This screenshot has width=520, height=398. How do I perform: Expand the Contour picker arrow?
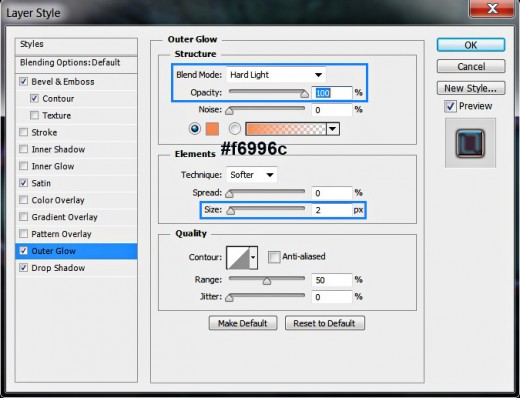point(253,257)
